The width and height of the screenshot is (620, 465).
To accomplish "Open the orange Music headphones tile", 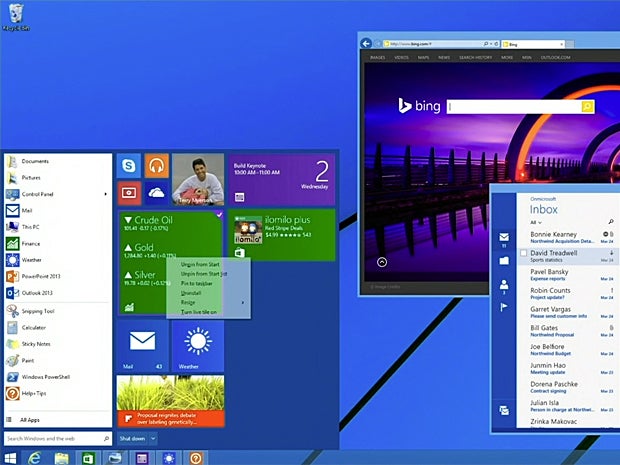I will coord(156,165).
